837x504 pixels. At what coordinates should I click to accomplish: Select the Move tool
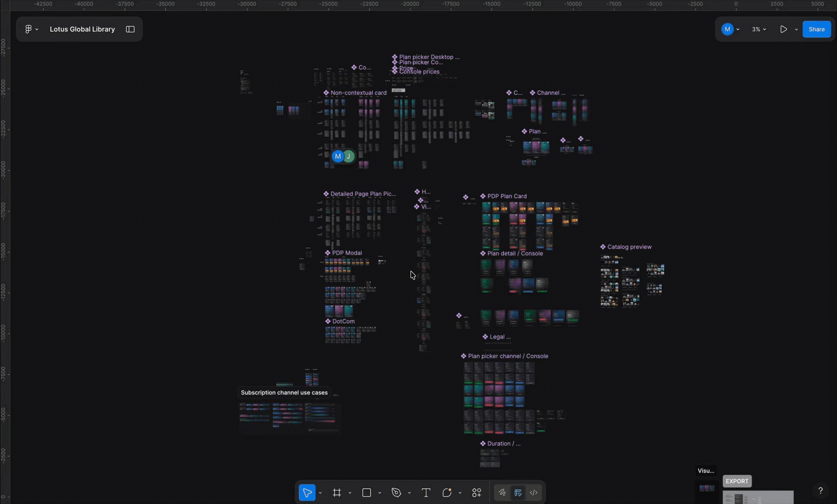point(307,493)
